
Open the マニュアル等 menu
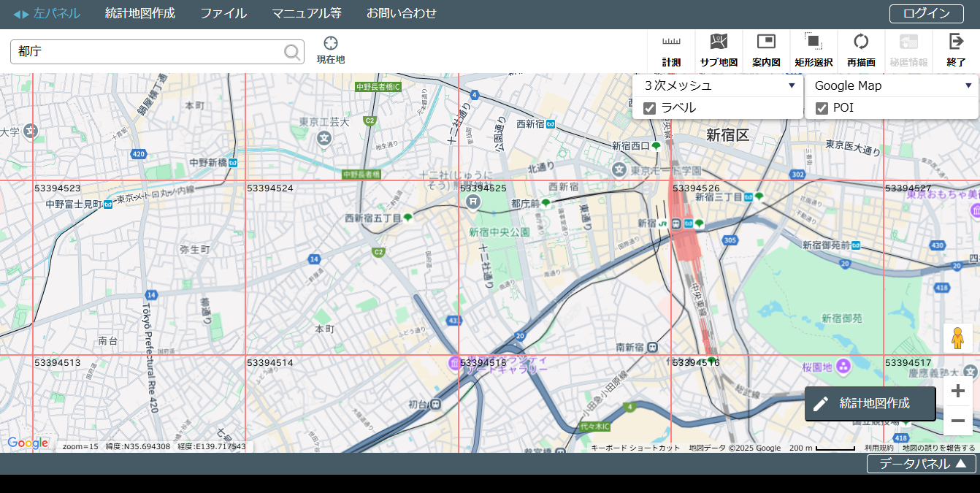click(x=307, y=13)
